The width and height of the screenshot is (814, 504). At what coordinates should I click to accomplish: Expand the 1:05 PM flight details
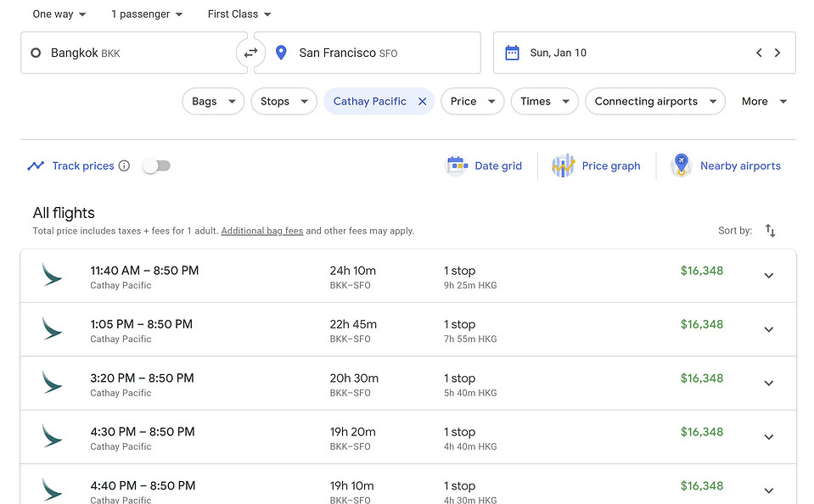click(769, 329)
